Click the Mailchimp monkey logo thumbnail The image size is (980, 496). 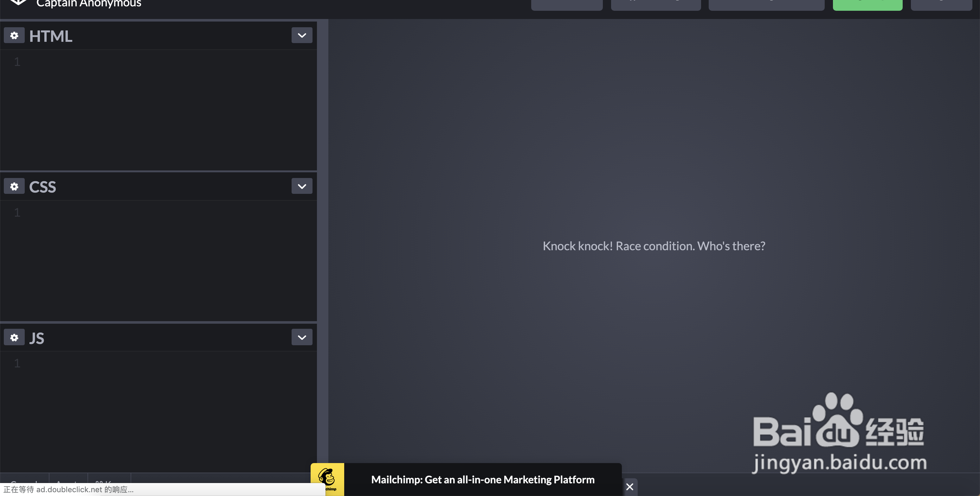(327, 479)
